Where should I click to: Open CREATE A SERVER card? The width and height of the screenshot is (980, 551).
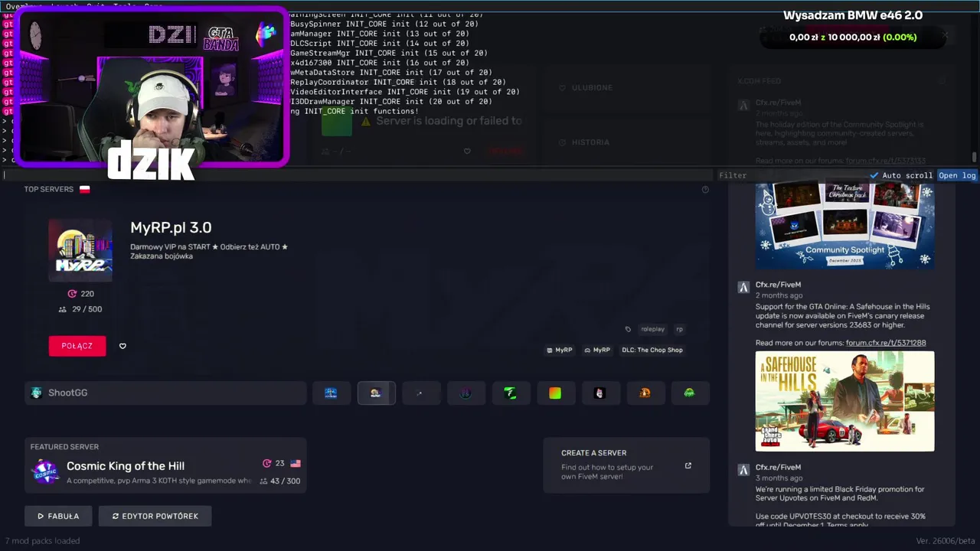point(626,465)
